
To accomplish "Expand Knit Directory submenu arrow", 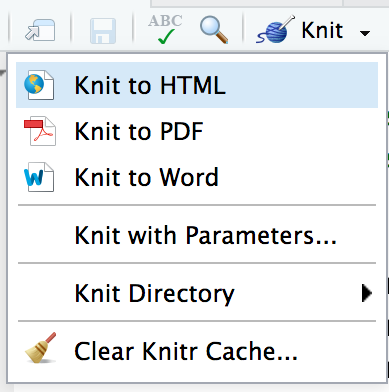I will pos(367,293).
